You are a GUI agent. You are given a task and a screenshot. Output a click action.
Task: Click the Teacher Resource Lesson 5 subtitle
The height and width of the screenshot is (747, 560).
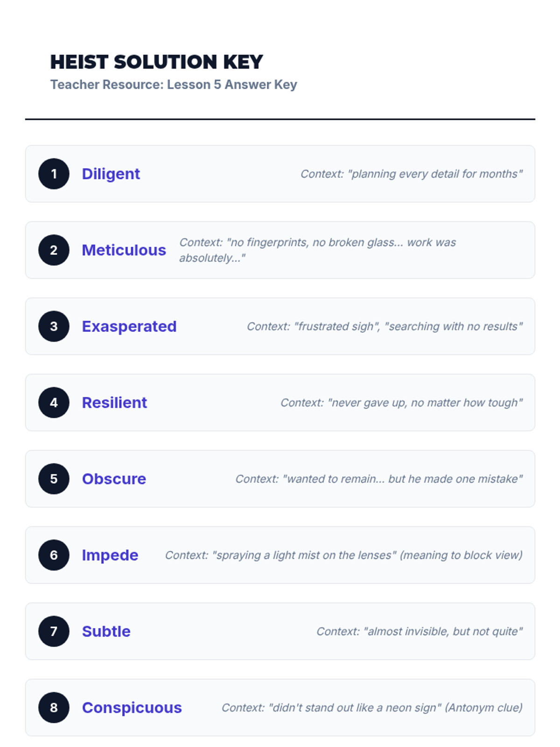tap(174, 85)
